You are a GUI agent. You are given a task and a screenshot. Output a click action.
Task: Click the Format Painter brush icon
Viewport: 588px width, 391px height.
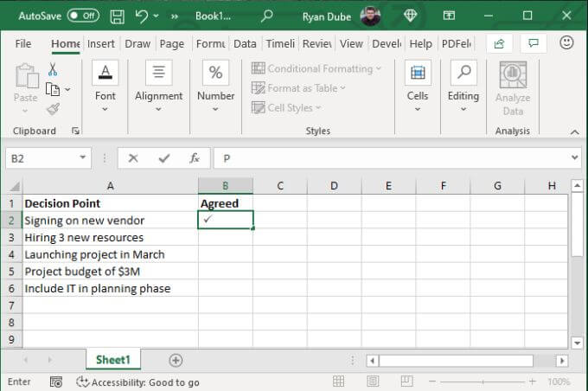(53, 109)
